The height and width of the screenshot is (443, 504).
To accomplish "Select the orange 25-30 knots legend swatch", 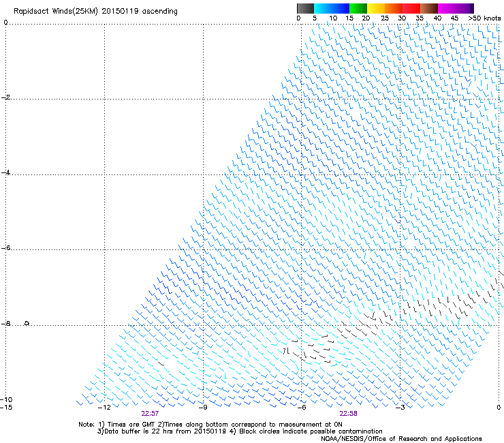I will [x=394, y=8].
